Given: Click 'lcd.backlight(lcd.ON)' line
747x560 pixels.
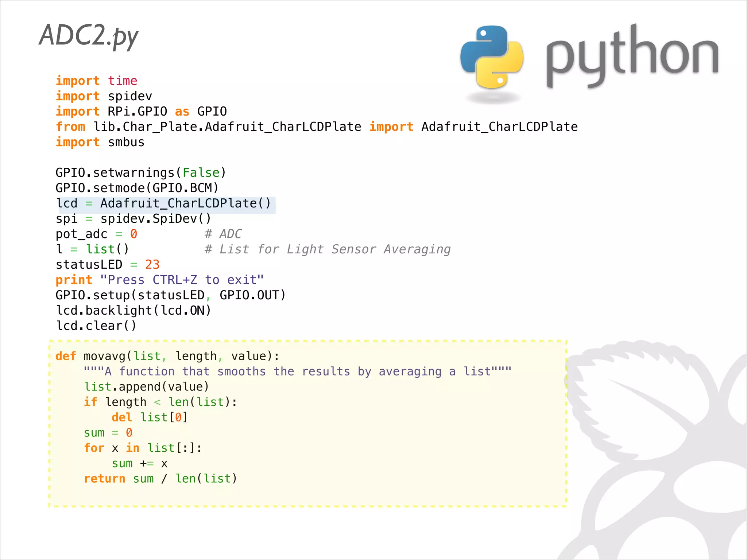Looking at the screenshot, I should click(133, 310).
